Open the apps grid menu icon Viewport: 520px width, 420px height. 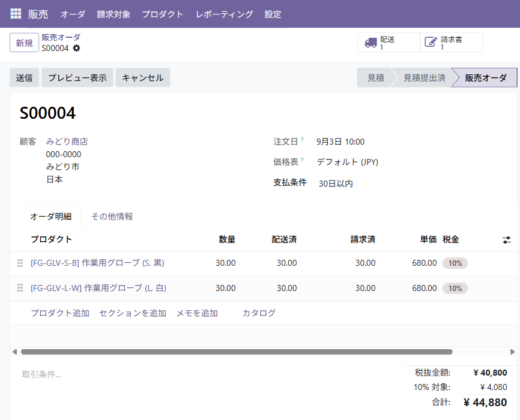pos(16,14)
